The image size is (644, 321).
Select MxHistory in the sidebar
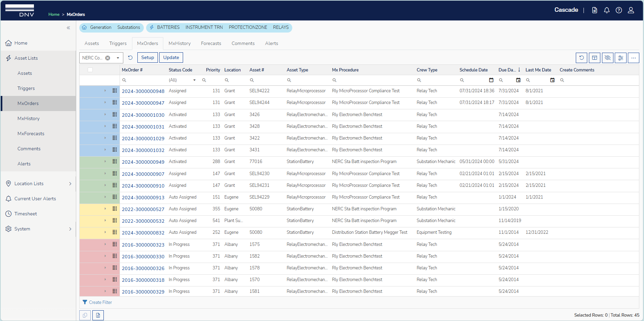coord(29,118)
